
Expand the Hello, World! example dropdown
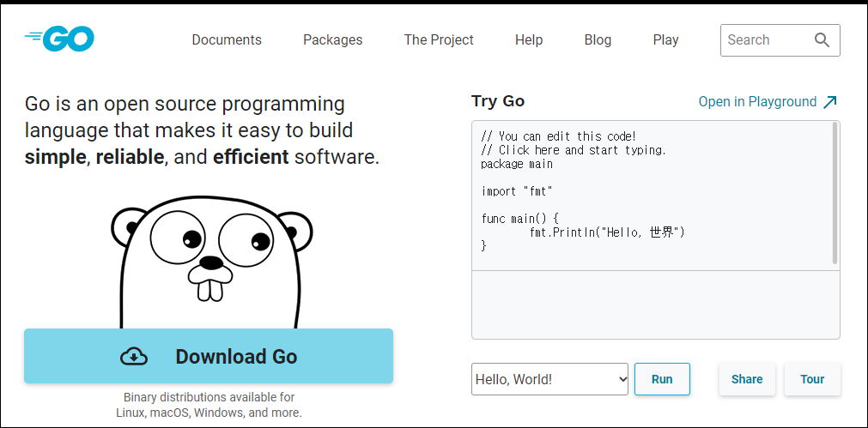pyautogui.click(x=549, y=379)
